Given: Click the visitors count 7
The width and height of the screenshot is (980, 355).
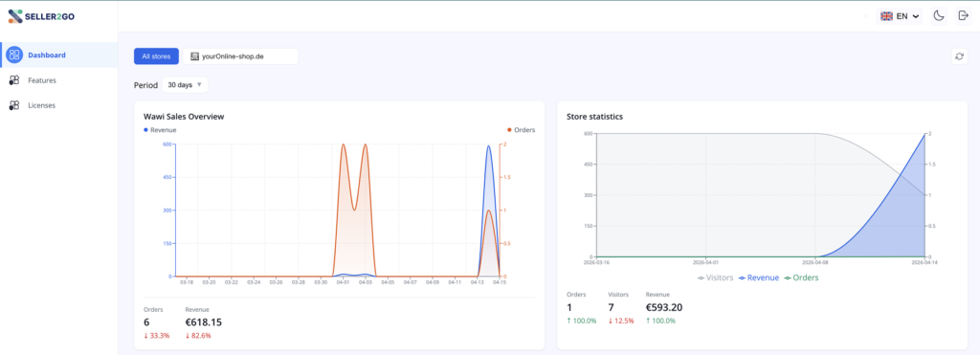Looking at the screenshot, I should point(611,307).
